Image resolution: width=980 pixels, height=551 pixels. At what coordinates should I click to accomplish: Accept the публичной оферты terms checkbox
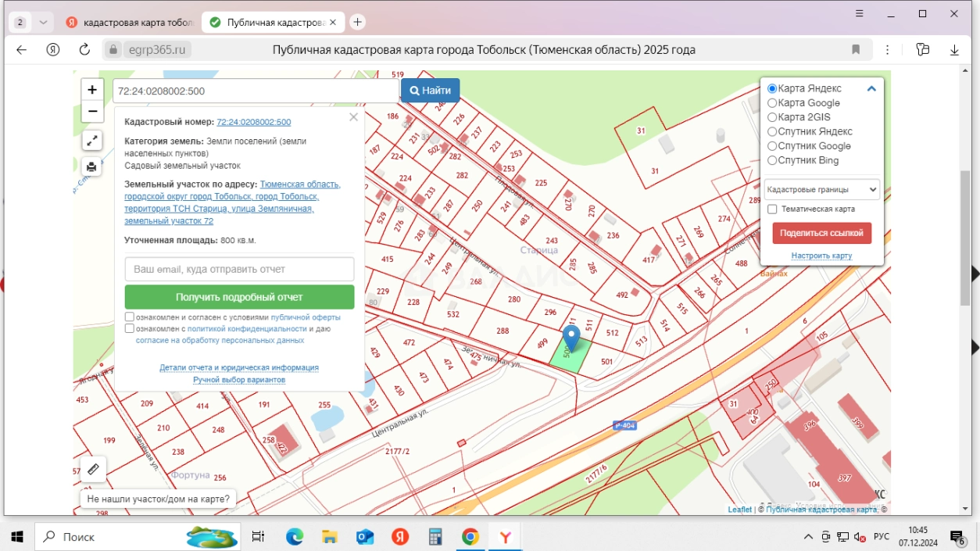(x=130, y=317)
